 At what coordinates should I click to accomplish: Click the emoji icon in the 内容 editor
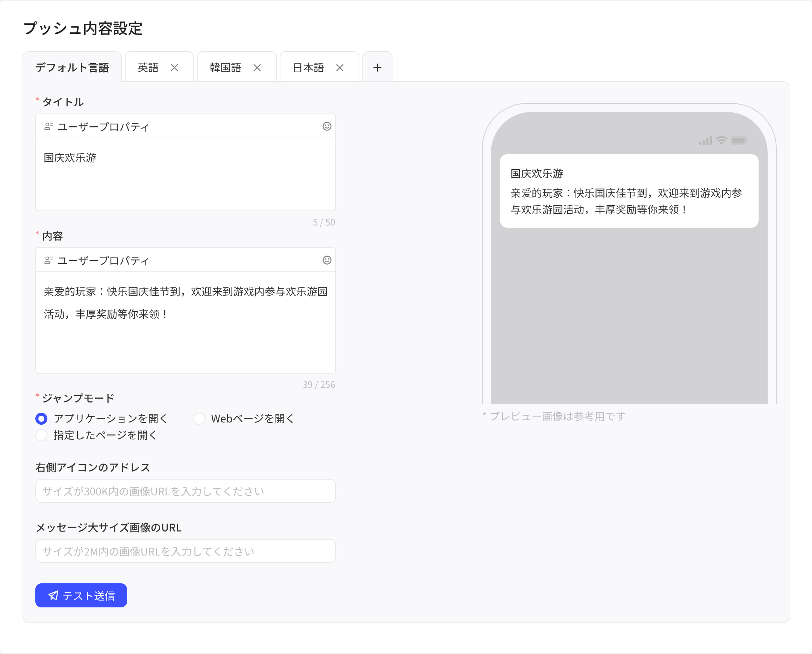(327, 260)
